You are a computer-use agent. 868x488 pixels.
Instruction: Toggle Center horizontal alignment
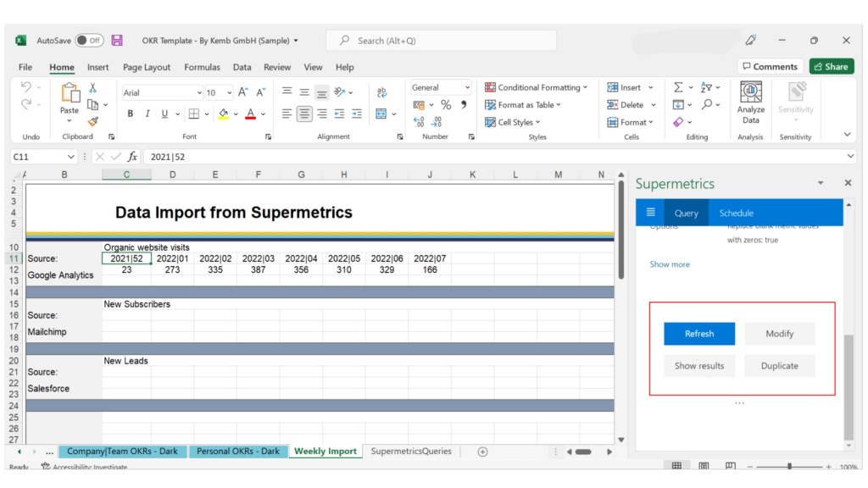coord(304,114)
